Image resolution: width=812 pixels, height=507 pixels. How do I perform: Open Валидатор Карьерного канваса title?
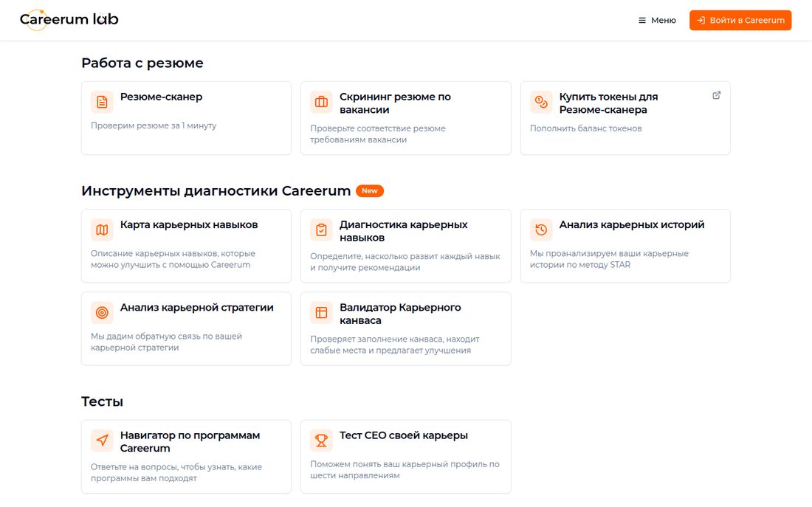400,314
